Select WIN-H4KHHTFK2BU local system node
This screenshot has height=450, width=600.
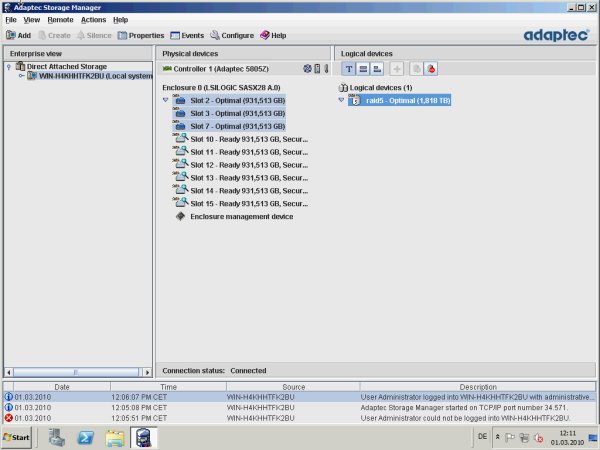point(96,76)
